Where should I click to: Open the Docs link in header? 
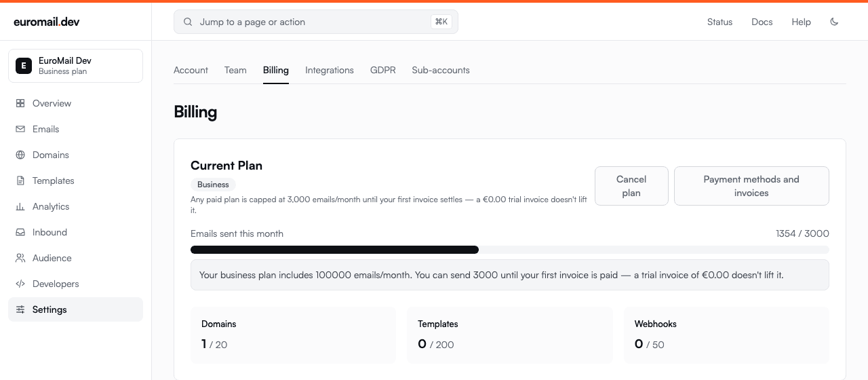click(762, 22)
